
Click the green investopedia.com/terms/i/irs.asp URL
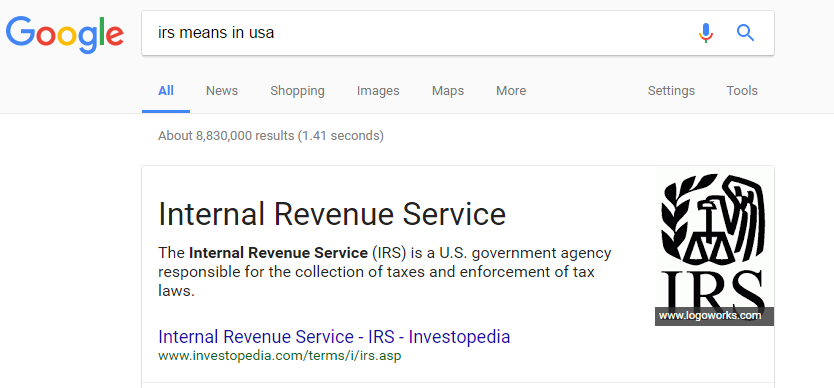tap(280, 356)
